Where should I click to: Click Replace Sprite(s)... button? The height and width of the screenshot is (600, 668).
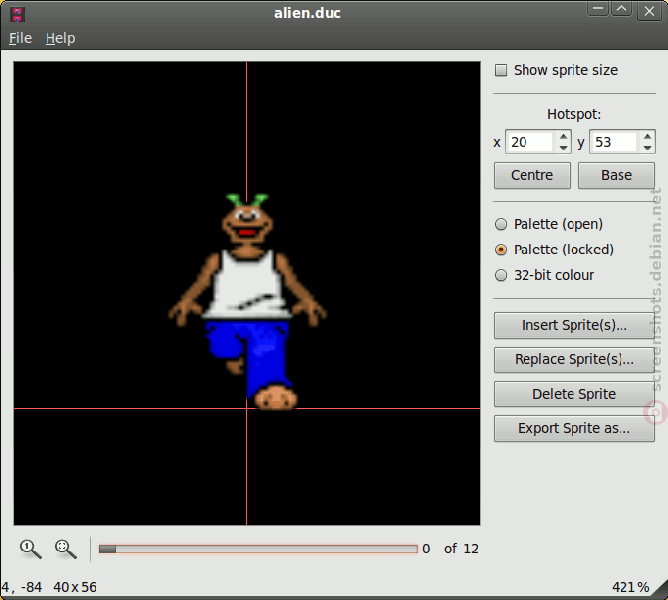pos(574,360)
